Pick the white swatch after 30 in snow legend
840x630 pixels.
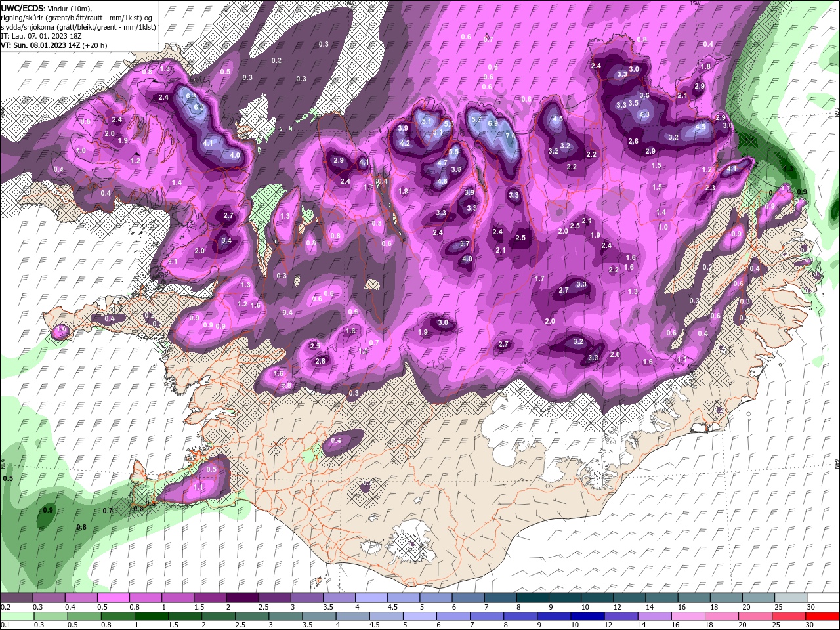click(824, 598)
